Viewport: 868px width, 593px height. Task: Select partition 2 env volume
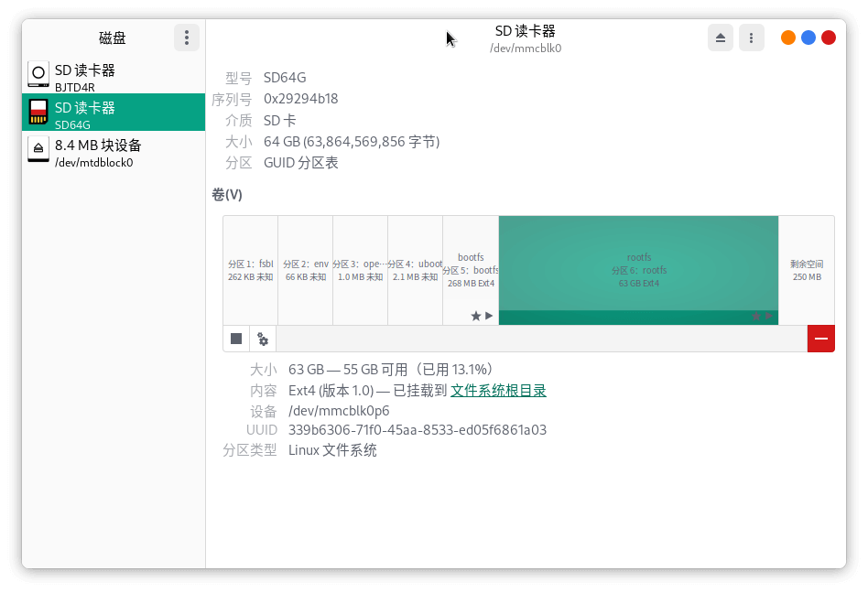pyautogui.click(x=306, y=270)
